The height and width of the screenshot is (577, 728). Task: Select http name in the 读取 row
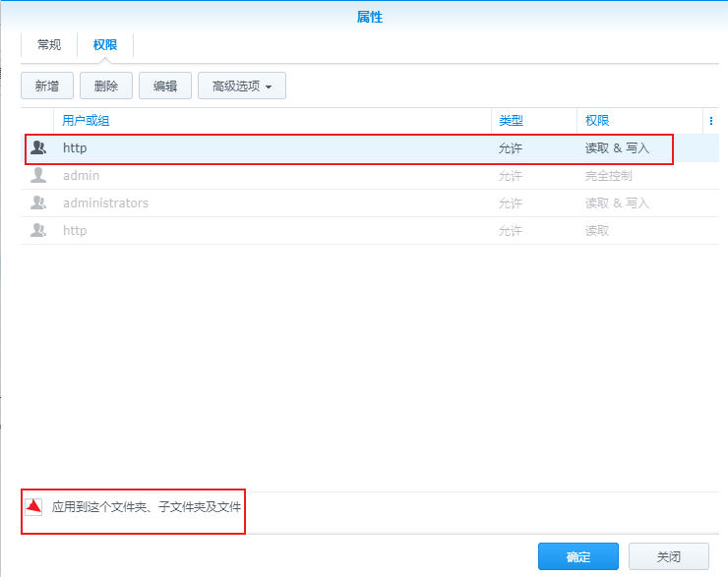click(x=75, y=231)
